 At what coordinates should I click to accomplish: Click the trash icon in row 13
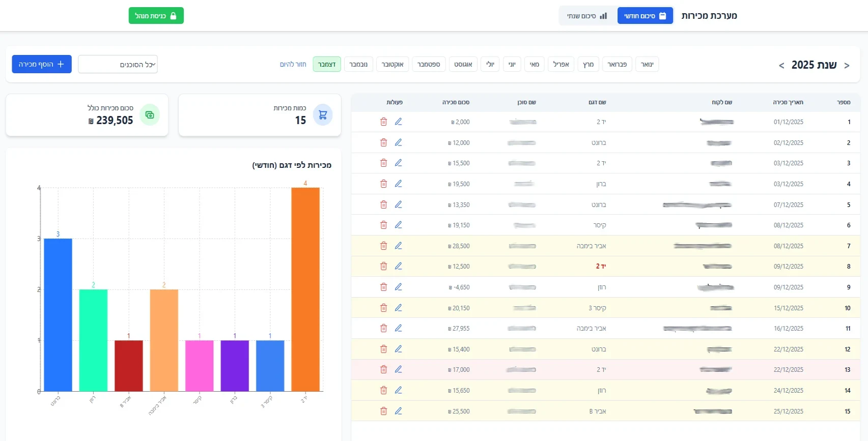[x=383, y=370]
